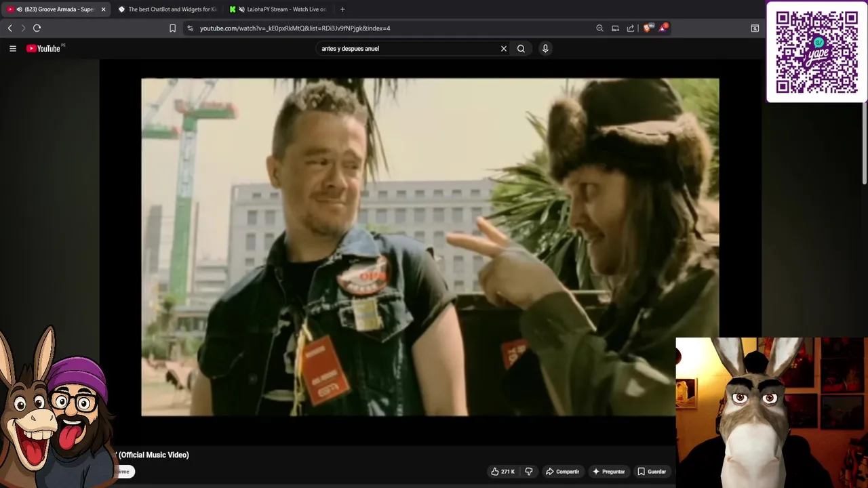
Task: Switch to The best ChatBot and Widgets tab
Action: 167,9
